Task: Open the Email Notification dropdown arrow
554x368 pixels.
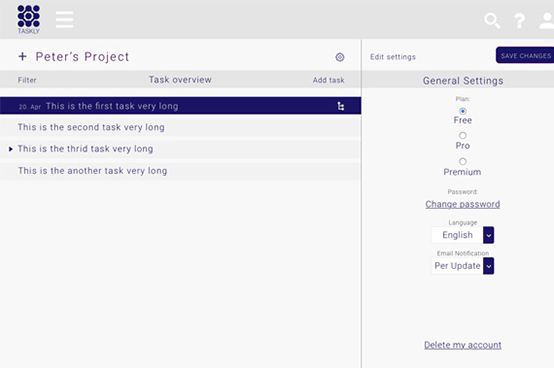Action: point(488,266)
